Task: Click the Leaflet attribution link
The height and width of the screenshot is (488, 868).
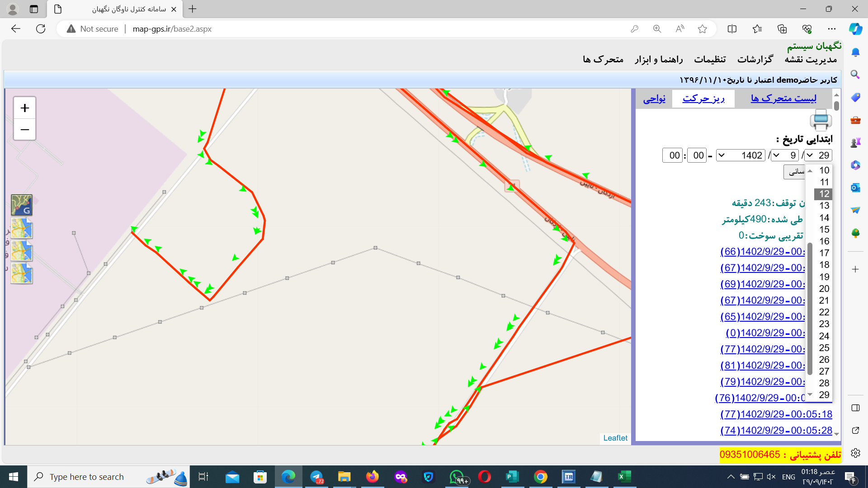Action: point(615,438)
